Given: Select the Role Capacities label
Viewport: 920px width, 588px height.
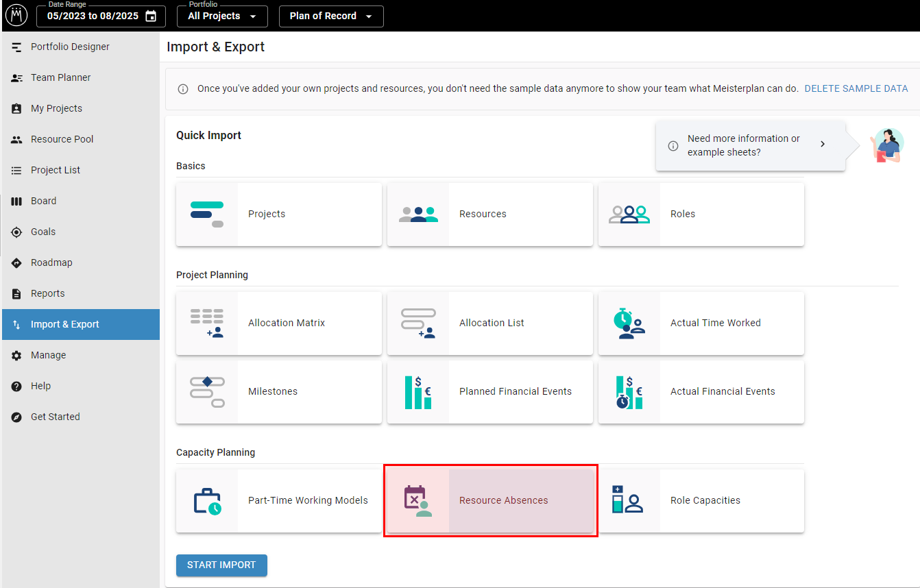Looking at the screenshot, I should pos(705,501).
